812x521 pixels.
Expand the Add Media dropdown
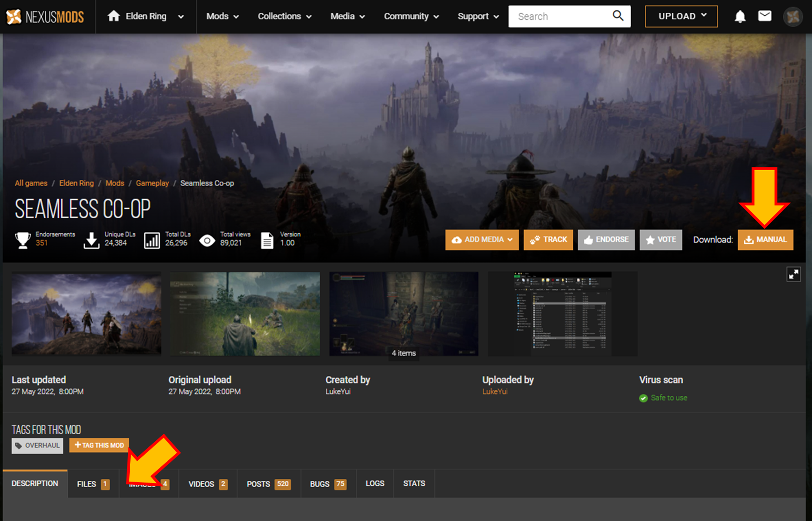(x=482, y=240)
